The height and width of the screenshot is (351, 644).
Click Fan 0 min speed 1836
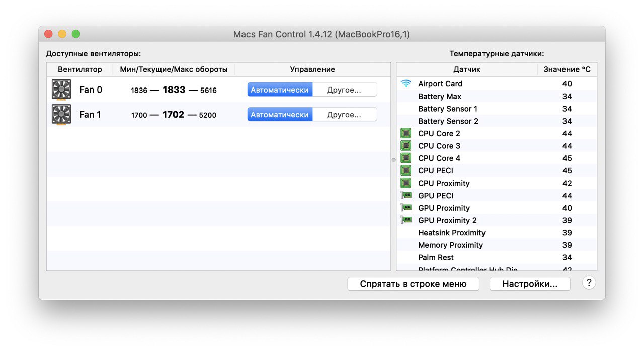[x=139, y=91]
